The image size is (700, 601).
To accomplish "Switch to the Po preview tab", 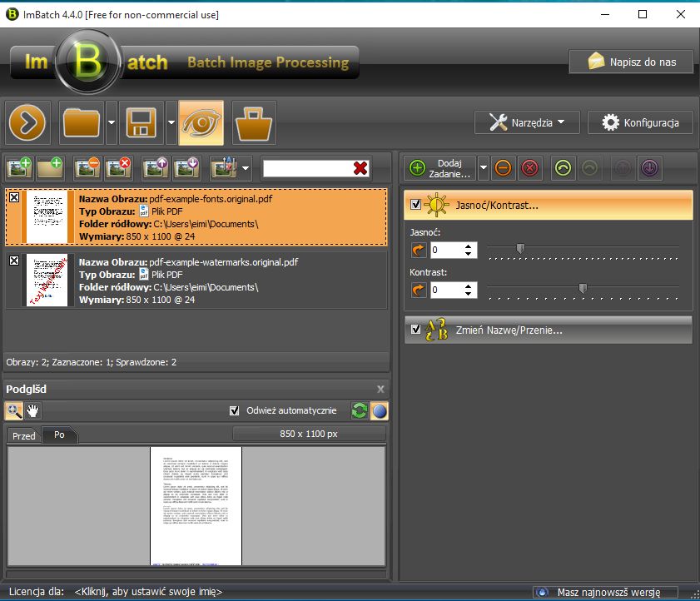I will tap(59, 435).
